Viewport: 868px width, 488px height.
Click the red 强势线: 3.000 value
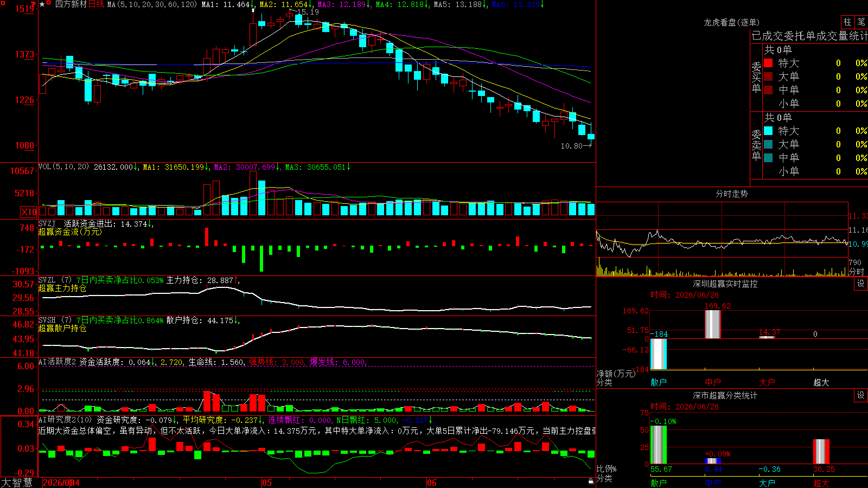[x=277, y=362]
